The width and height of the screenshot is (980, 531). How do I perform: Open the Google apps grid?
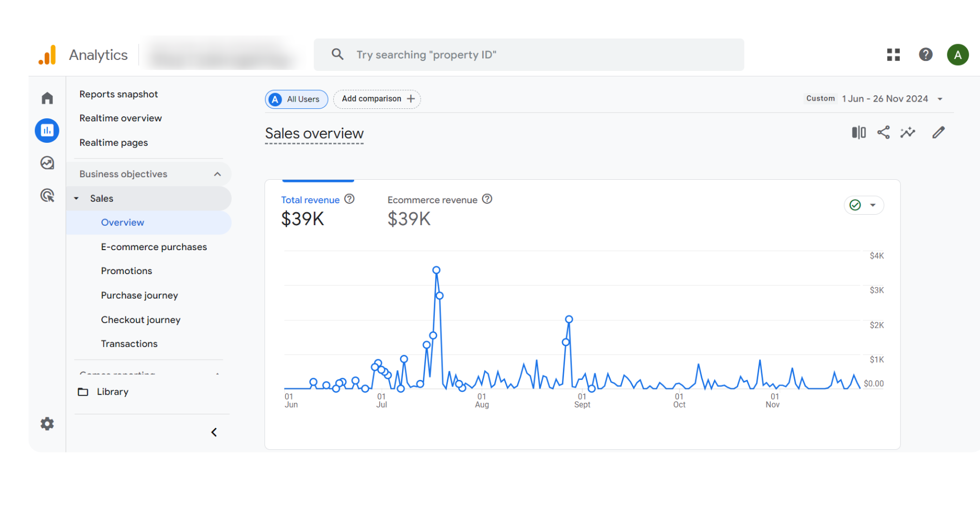tap(893, 54)
